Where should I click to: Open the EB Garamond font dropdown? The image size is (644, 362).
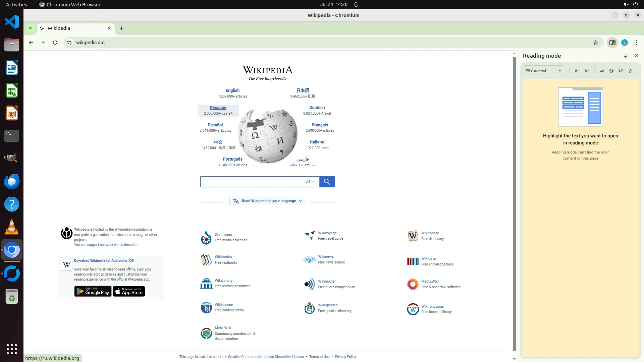(x=543, y=71)
